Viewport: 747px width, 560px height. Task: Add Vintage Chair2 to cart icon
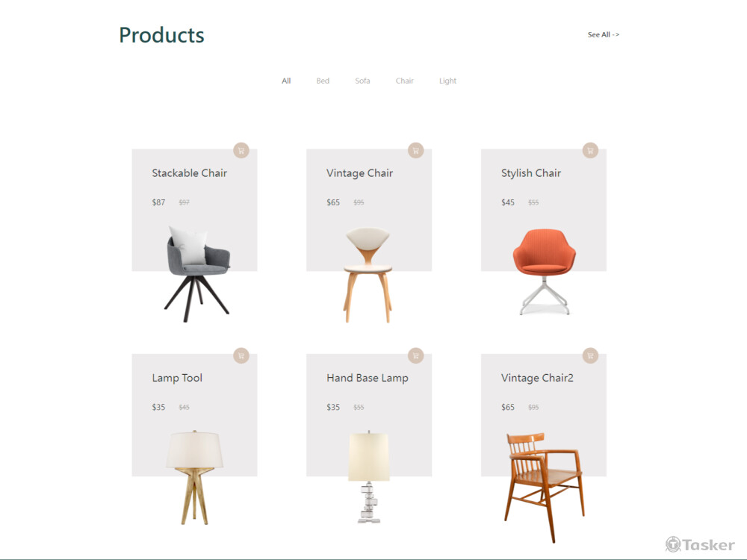point(590,355)
